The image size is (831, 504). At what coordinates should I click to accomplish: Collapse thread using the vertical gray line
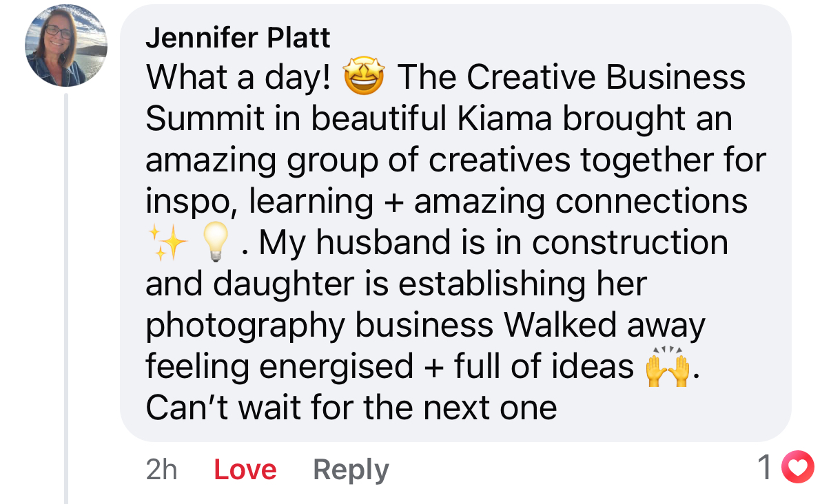[67, 296]
